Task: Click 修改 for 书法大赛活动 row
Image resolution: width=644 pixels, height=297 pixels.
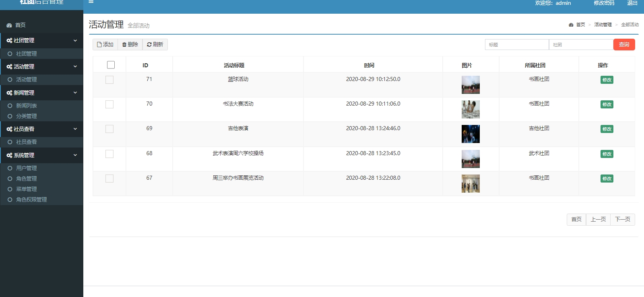Action: coord(607,104)
